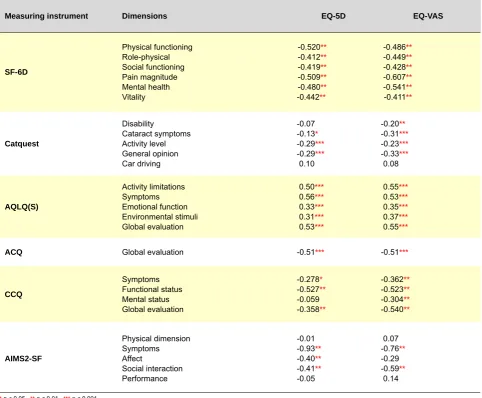Select the value "-0.93" for AIMS2-SF Symptoms
Viewport: 482px width, 398px height.
(306, 349)
